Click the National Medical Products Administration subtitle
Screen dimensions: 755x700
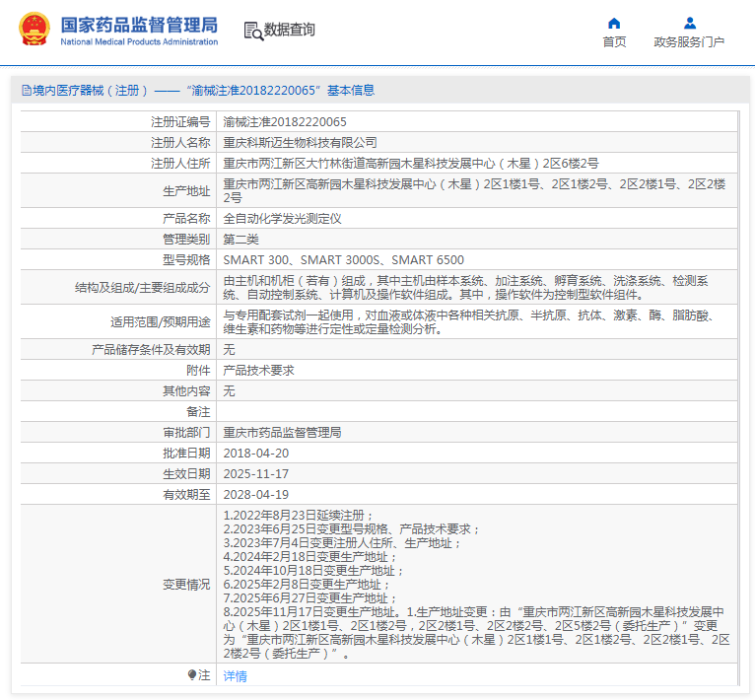(x=139, y=42)
